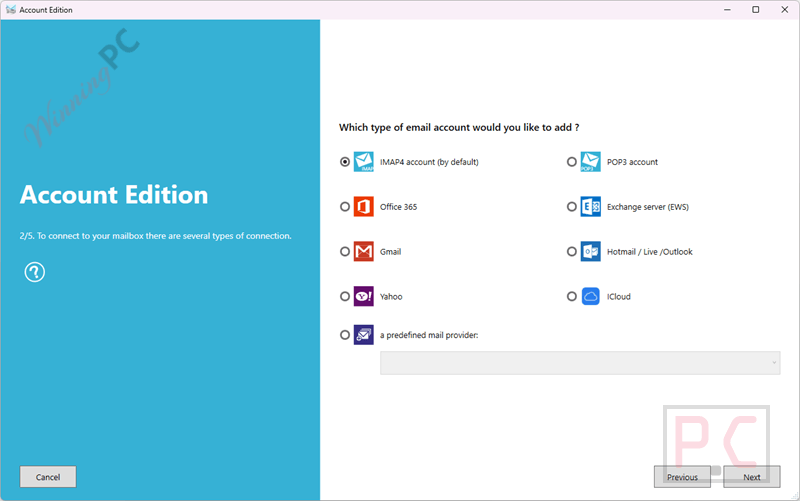Screen dimensions: 800x501
Task: Click the 'ICloud' label text
Action: [618, 297]
